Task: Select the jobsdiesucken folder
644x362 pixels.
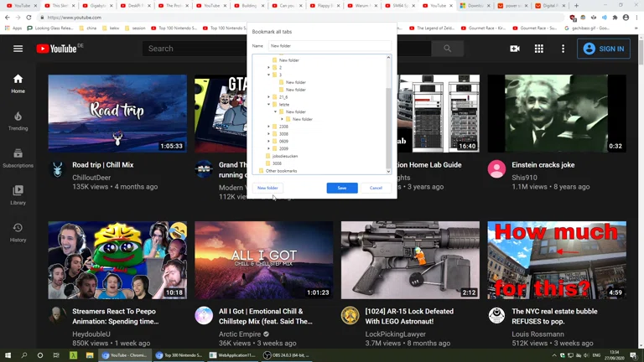Action: [x=284, y=156]
